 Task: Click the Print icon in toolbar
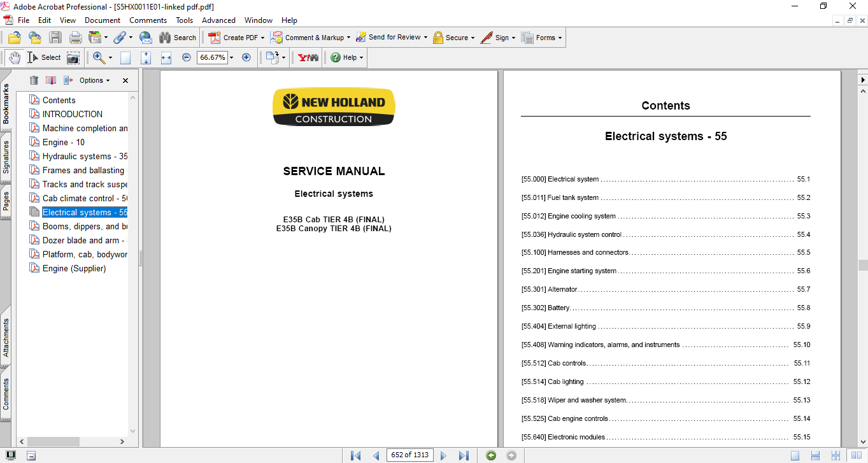[75, 38]
